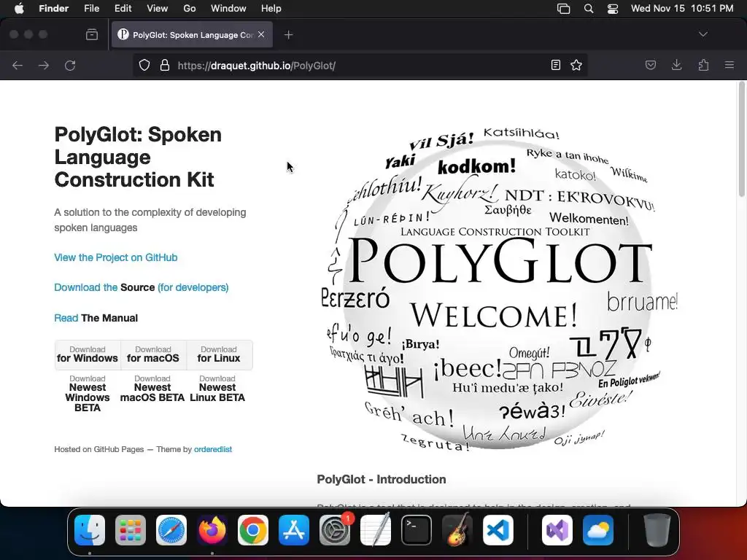
Task: Click the browser forward arrow
Action: (x=44, y=65)
